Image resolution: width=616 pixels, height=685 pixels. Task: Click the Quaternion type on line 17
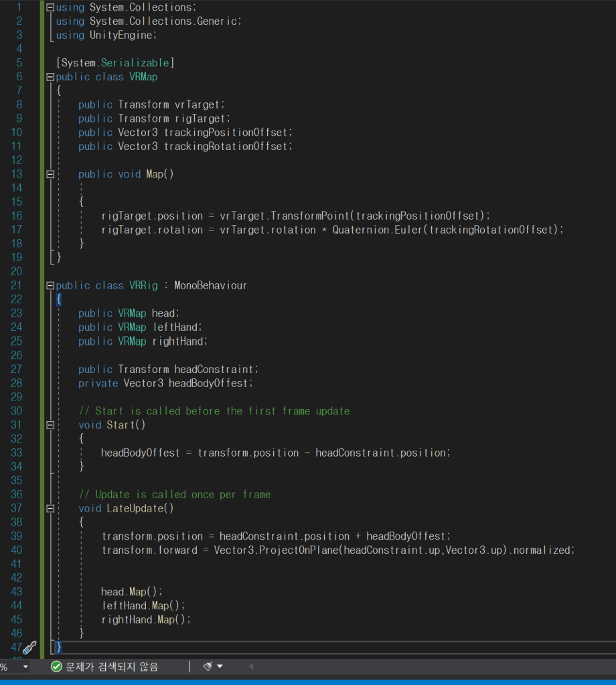click(x=361, y=230)
